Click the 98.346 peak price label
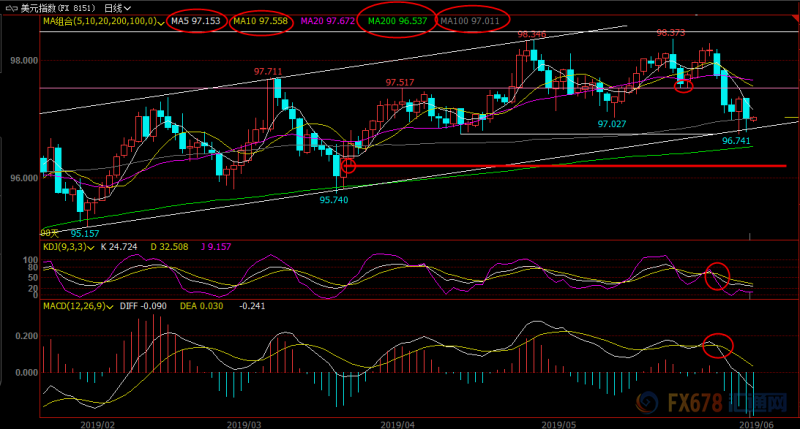This screenshot has width=800, height=429. click(x=532, y=34)
